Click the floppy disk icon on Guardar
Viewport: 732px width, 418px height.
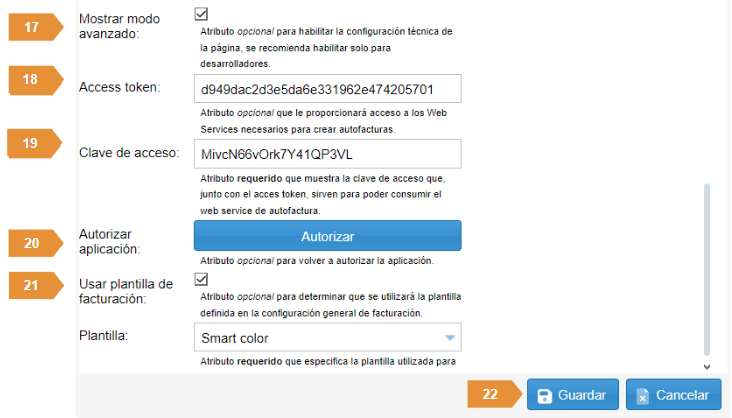pyautogui.click(x=544, y=396)
